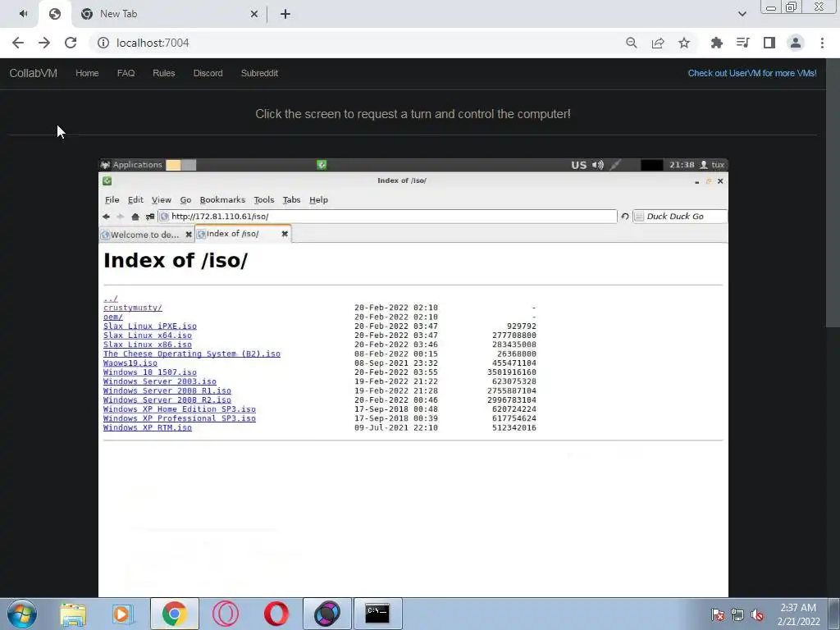Click the VM browser URL field
This screenshot has width=840, height=630.
coord(387,217)
